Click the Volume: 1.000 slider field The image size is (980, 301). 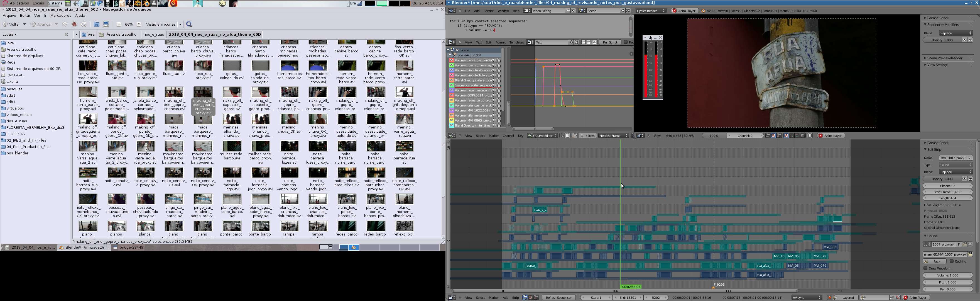tap(947, 275)
